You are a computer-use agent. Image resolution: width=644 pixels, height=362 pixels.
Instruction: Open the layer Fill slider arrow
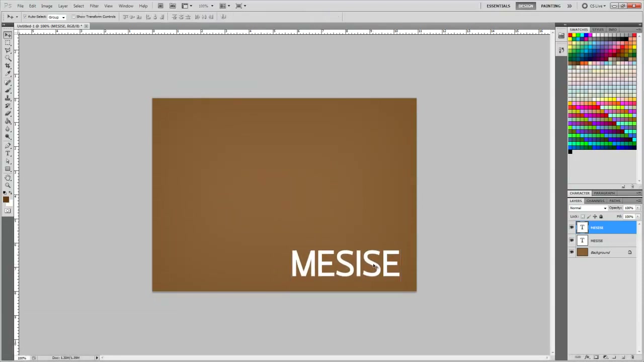638,216
